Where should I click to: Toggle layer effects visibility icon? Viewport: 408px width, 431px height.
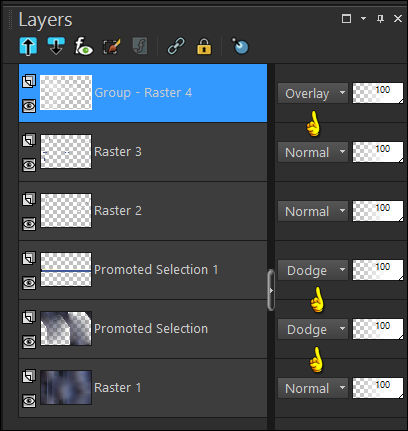(83, 46)
